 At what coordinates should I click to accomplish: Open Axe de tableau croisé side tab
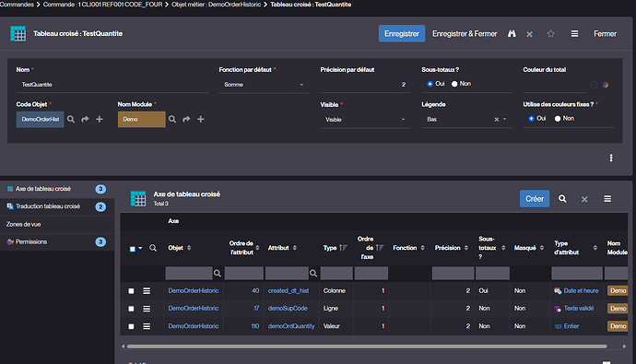(x=57, y=189)
